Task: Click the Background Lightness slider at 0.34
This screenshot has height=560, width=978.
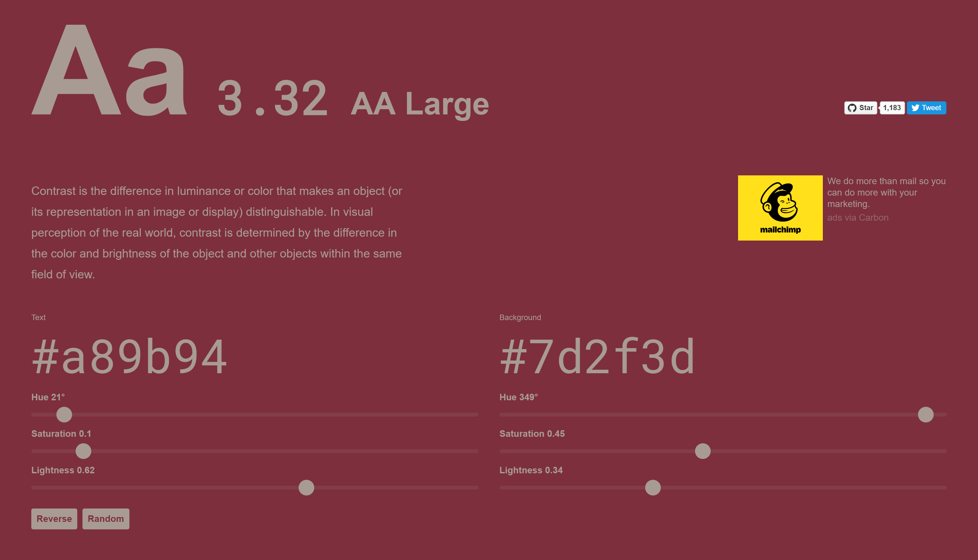Action: point(652,487)
